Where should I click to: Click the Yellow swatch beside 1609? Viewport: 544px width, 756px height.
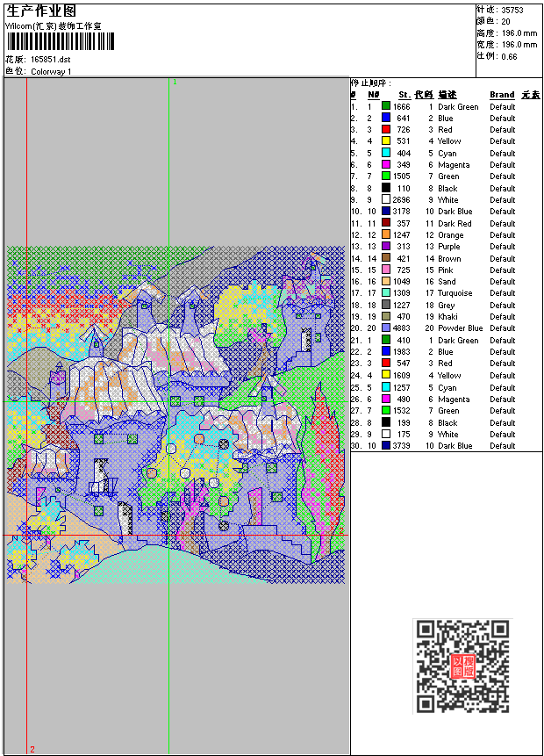(x=385, y=376)
